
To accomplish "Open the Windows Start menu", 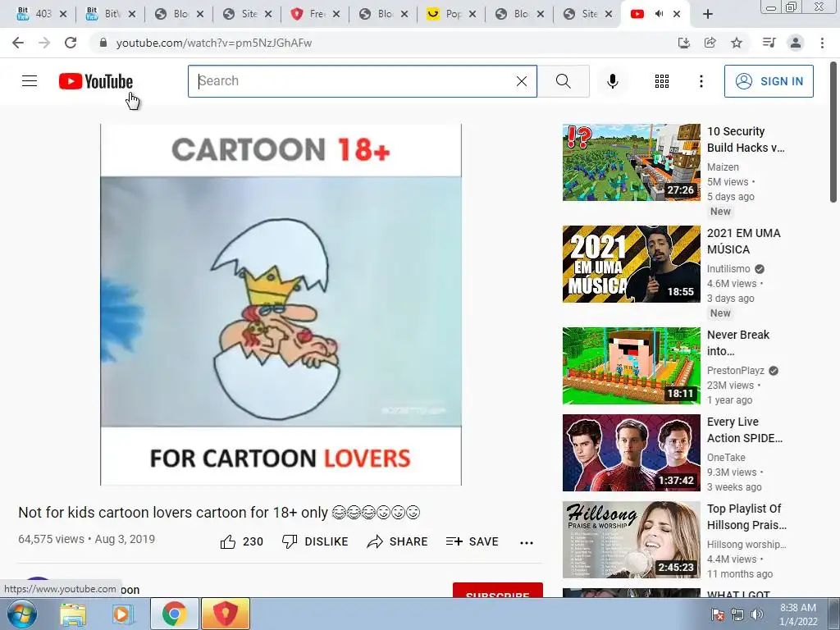I will [22, 614].
